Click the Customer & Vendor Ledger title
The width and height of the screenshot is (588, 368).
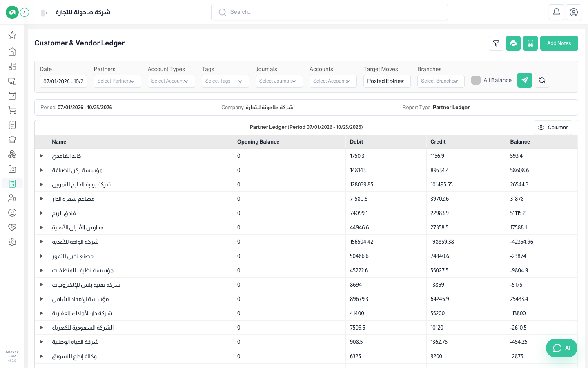coord(80,43)
